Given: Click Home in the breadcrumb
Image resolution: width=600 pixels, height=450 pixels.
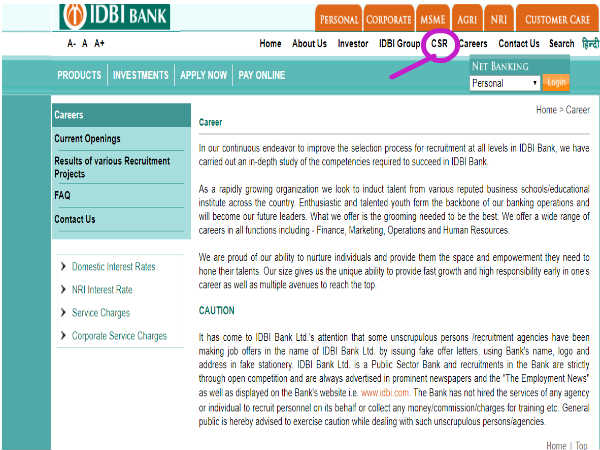Looking at the screenshot, I should (x=546, y=110).
